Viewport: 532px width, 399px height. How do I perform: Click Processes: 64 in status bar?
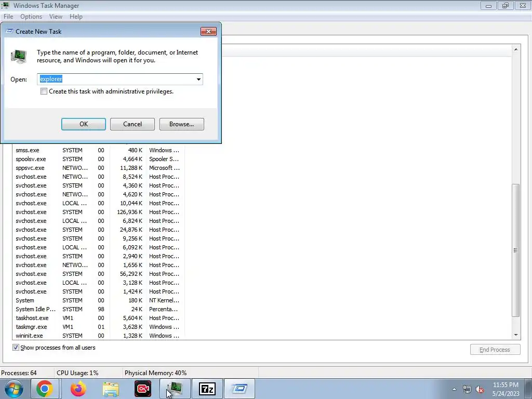coord(19,373)
